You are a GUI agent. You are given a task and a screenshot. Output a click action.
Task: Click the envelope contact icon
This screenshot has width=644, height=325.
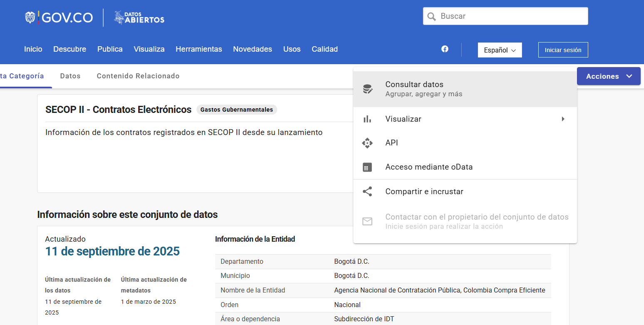coord(367,221)
